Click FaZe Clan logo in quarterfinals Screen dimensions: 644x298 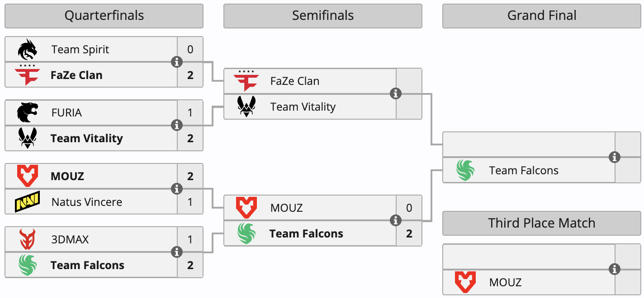tap(28, 75)
